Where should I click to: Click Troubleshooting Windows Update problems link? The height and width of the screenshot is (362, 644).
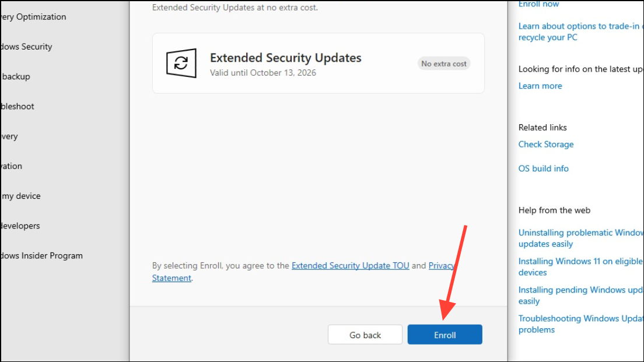click(x=580, y=324)
